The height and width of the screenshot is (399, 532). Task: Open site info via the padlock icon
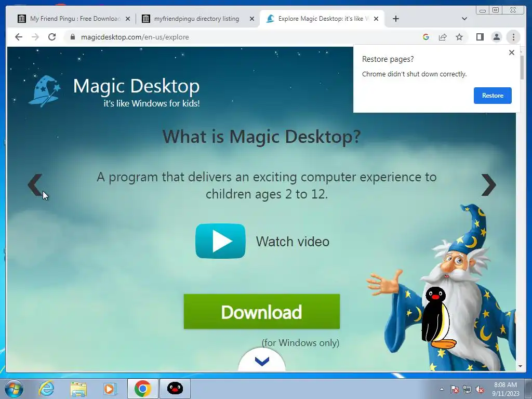72,37
